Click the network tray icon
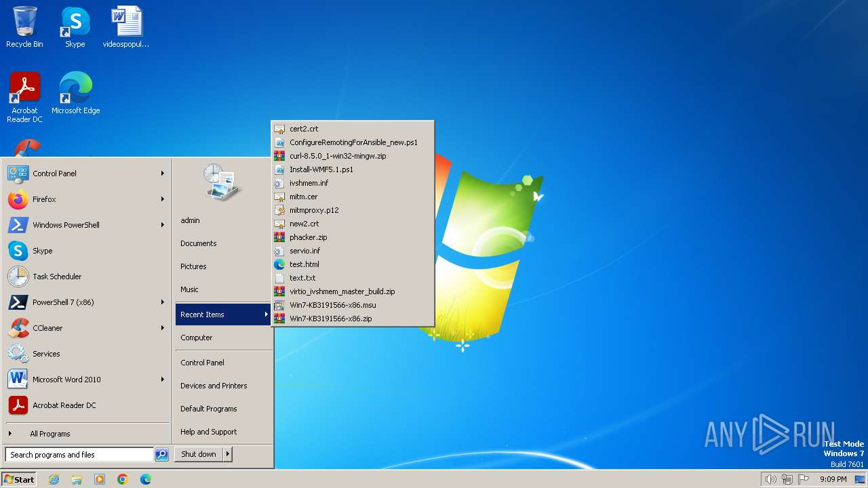Viewport: 868px width, 488px height. tap(787, 479)
